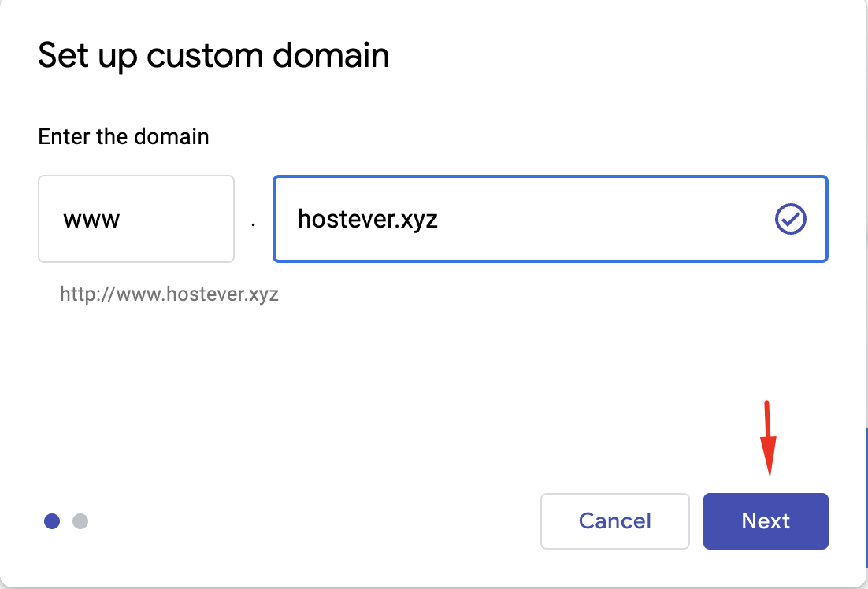Place cursor on "hostever.xyz" text in domain box

tap(368, 219)
